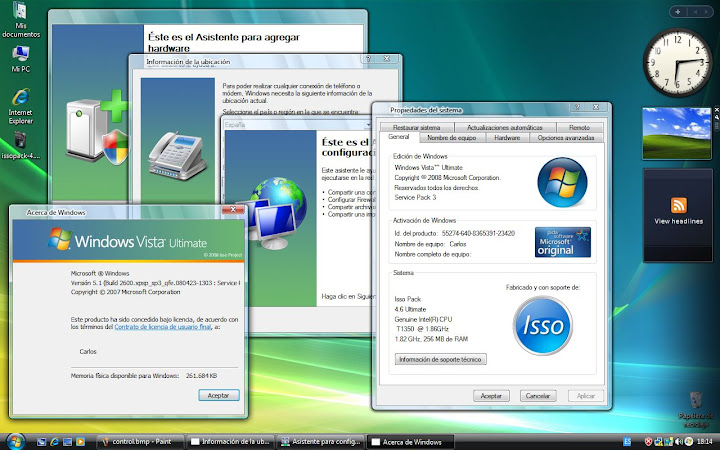Click Cancelar in Propiedades del sistema
The height and width of the screenshot is (450, 720).
coord(538,396)
